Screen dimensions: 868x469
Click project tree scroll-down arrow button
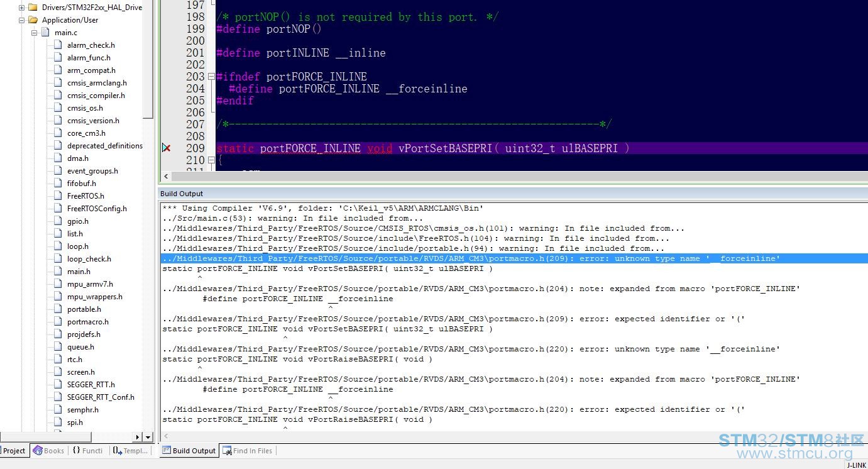pos(148,437)
